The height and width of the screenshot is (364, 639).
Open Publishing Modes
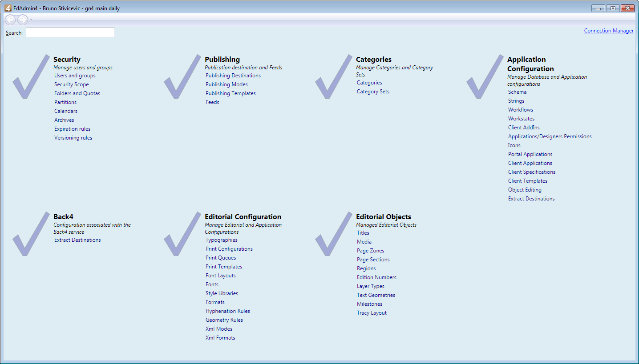click(226, 84)
